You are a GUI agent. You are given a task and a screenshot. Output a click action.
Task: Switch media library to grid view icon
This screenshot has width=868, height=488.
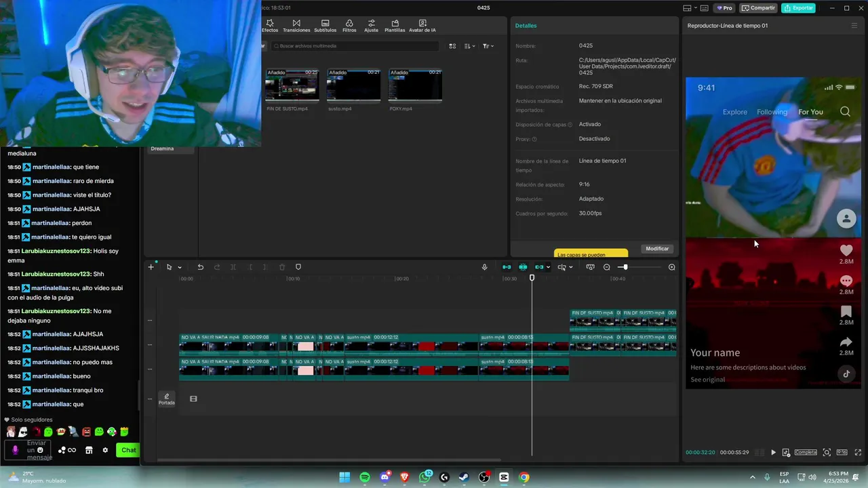pos(452,46)
